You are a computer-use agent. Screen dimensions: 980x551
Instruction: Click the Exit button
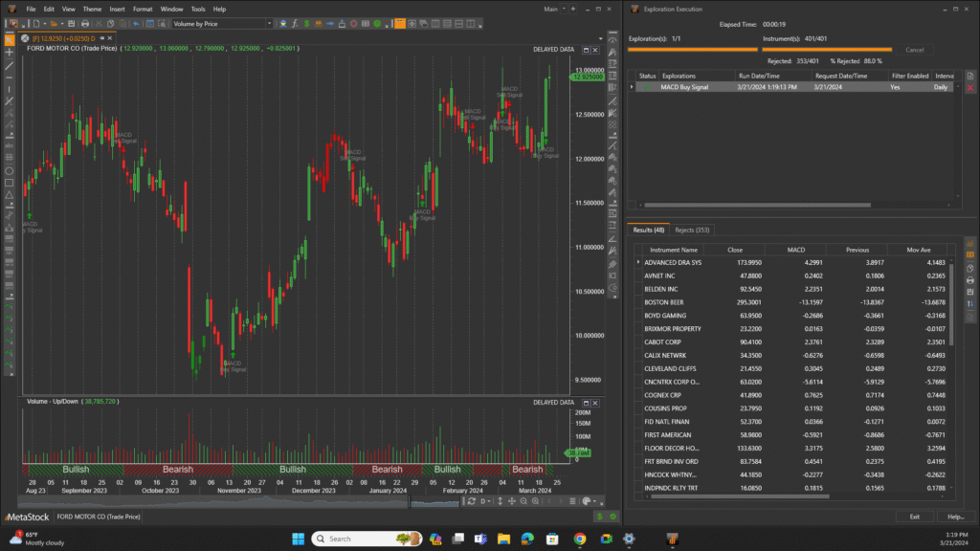tap(914, 517)
